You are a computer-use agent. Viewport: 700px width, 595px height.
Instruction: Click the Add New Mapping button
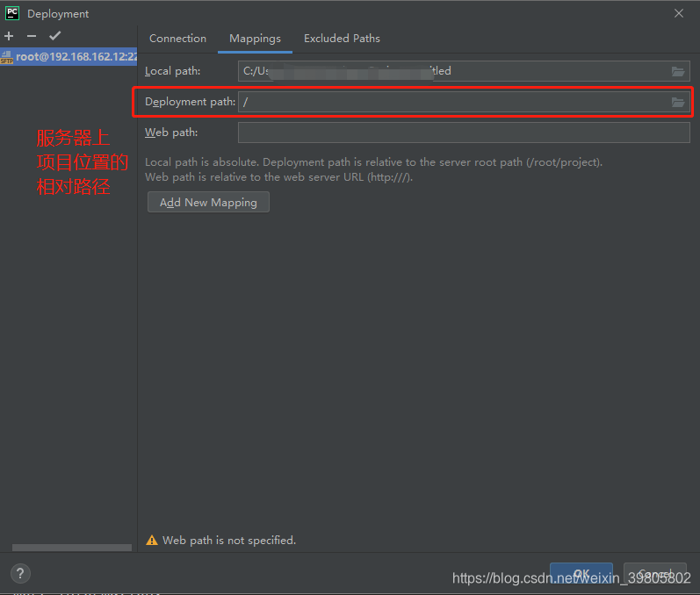coord(208,203)
